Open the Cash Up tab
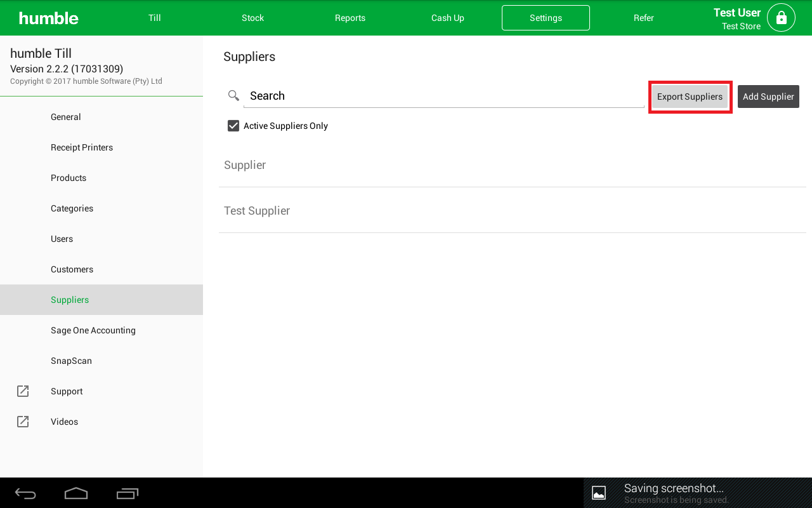The height and width of the screenshot is (508, 812). click(x=448, y=18)
